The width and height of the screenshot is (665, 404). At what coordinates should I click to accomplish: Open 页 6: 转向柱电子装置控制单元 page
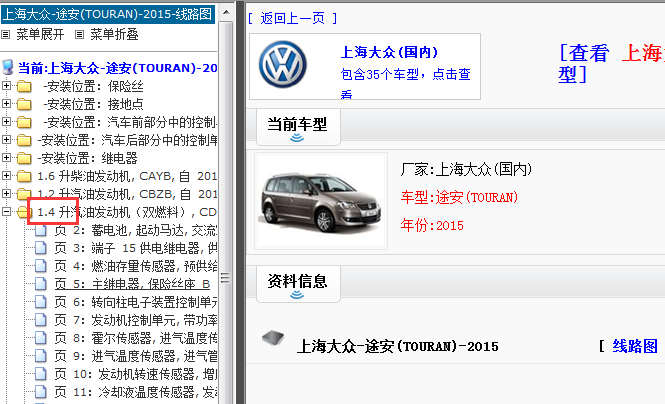[136, 303]
